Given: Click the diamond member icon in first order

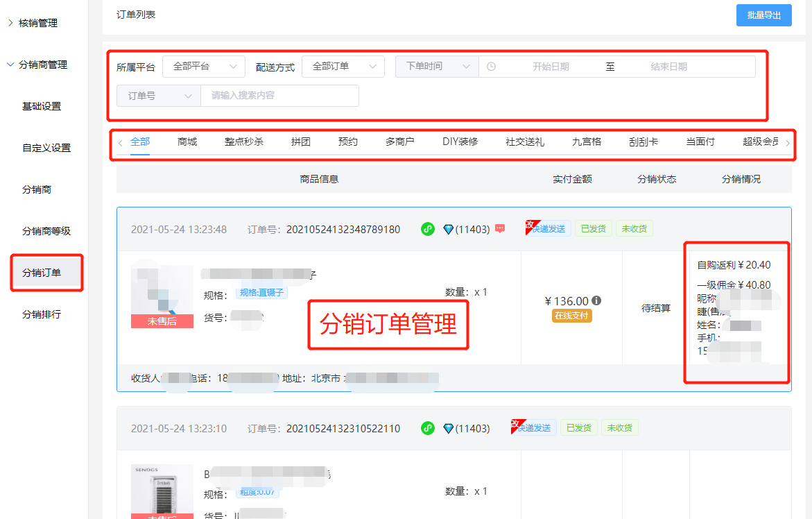Looking at the screenshot, I should 448,229.
